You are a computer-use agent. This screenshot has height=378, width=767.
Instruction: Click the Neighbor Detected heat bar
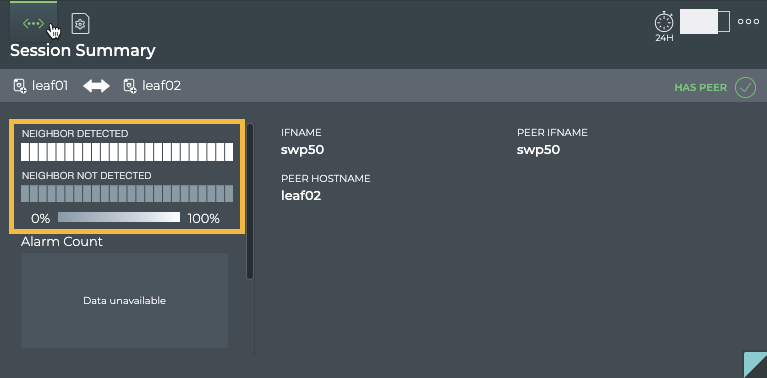(x=127, y=152)
